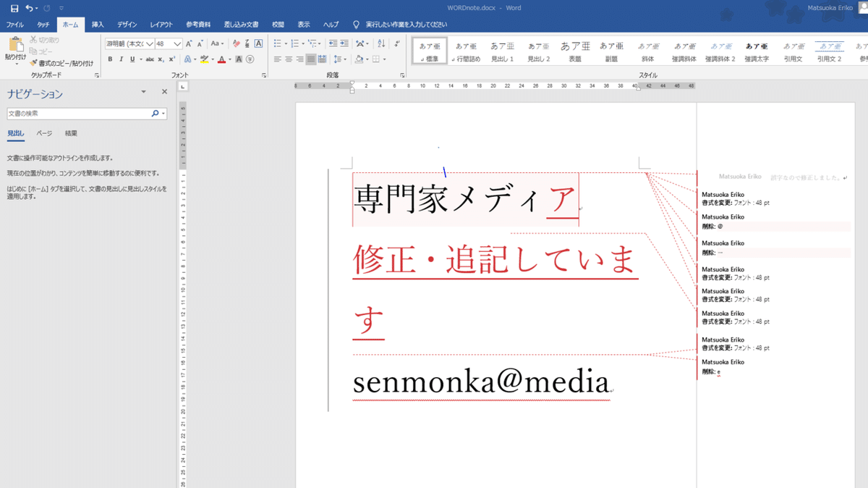Click the senmonka@media text in document
The width and height of the screenshot is (868, 488).
tap(480, 382)
